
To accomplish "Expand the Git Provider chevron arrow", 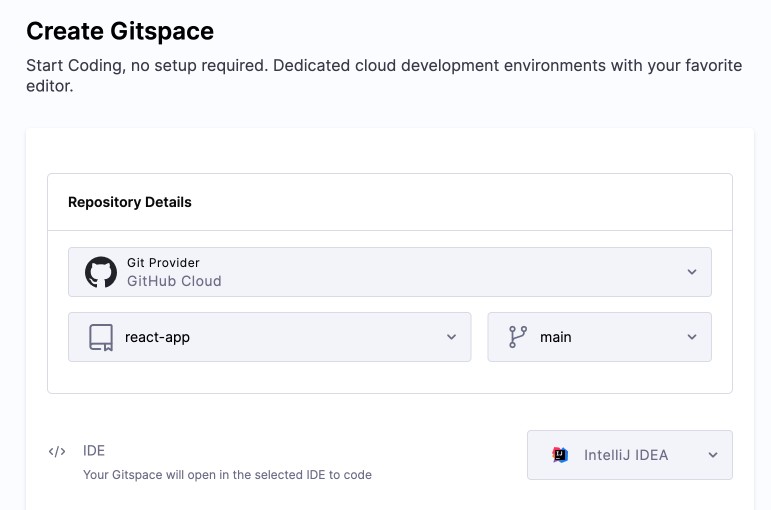I will click(691, 272).
